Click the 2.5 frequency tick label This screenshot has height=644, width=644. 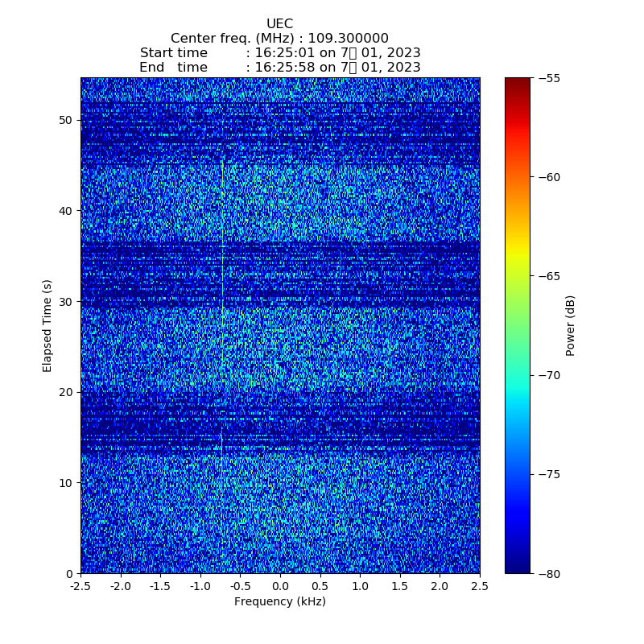(x=480, y=587)
